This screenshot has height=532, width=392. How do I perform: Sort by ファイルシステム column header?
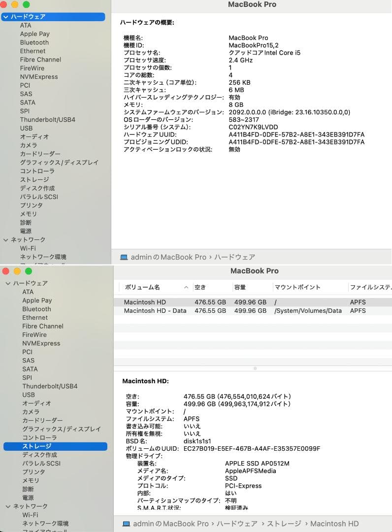click(371, 287)
